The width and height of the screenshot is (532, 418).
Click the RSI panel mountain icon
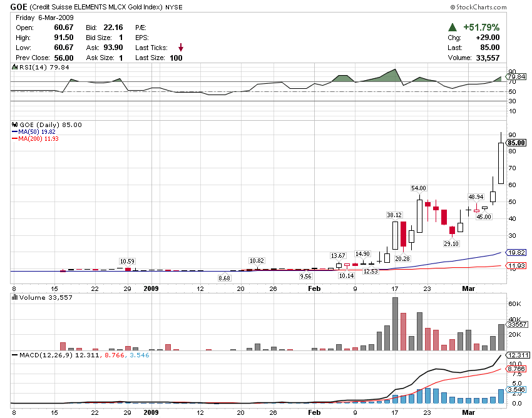(x=14, y=67)
